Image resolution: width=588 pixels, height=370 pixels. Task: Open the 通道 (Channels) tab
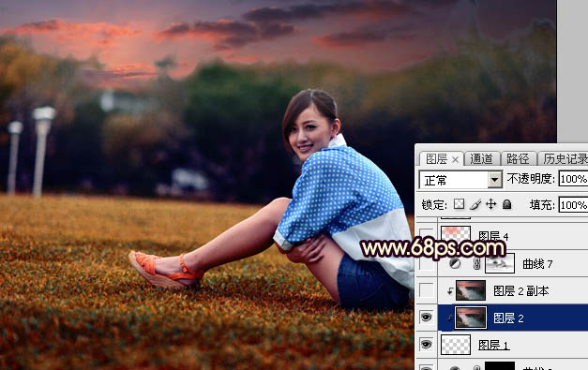pos(481,159)
